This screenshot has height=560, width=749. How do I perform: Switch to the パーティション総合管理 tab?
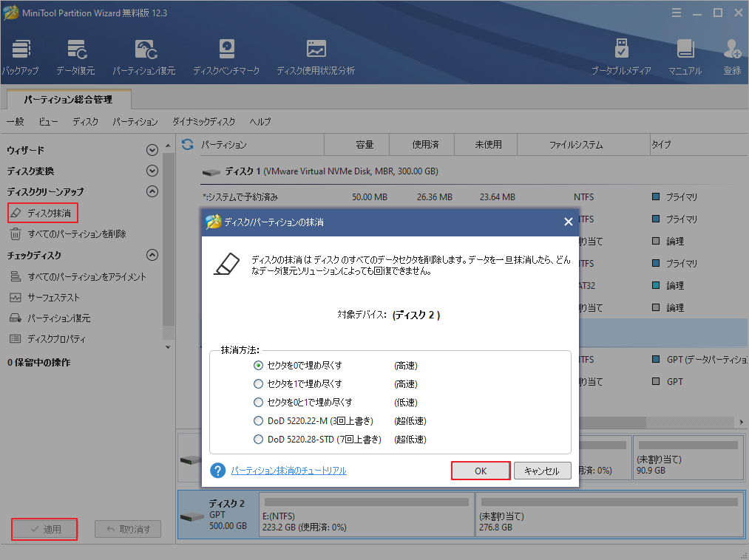pyautogui.click(x=69, y=99)
